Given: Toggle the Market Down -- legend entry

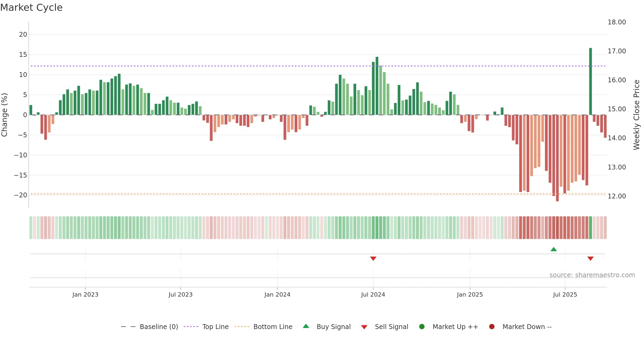Looking at the screenshot, I should tap(520, 327).
